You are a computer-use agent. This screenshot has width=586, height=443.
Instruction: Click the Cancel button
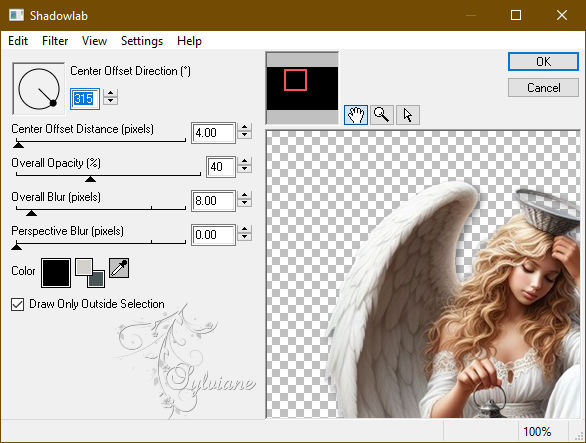pyautogui.click(x=543, y=88)
